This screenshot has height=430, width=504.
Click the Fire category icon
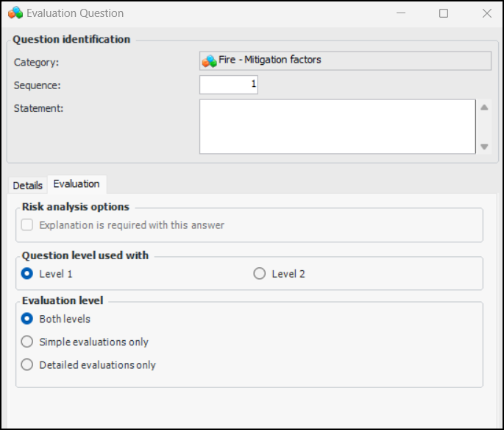(210, 61)
